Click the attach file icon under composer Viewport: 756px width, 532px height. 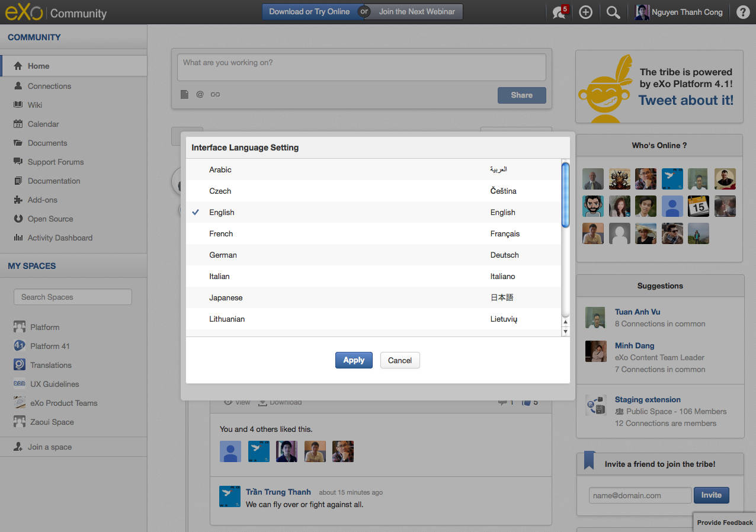184,94
